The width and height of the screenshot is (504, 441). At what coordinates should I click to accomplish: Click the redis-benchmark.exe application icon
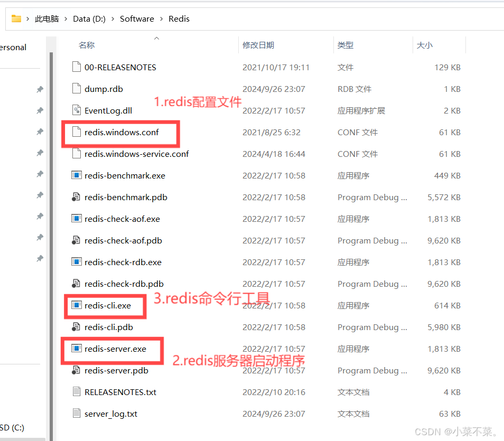pos(77,175)
